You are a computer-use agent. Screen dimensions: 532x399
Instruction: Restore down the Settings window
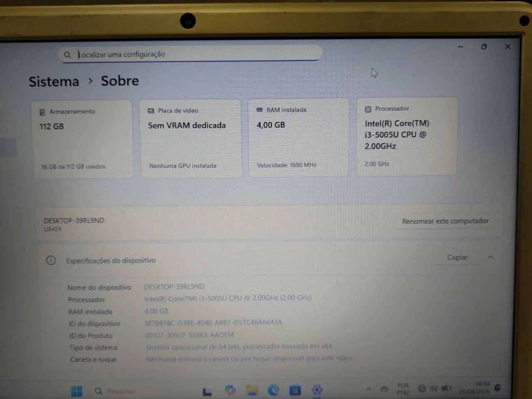point(484,47)
